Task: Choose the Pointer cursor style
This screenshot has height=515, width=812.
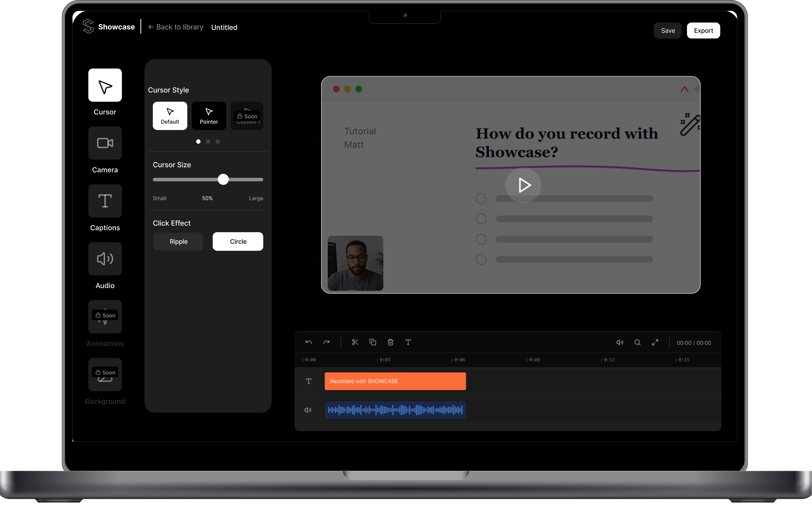Action: pos(209,116)
